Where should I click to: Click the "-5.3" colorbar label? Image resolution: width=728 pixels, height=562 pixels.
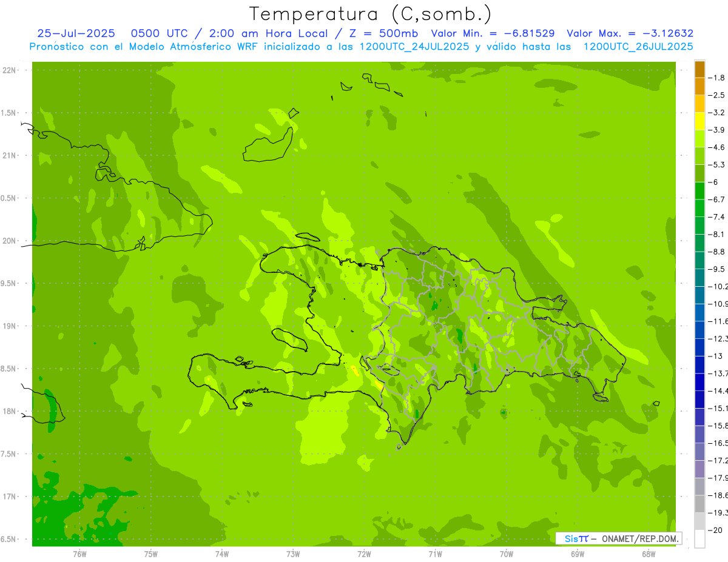(718, 164)
